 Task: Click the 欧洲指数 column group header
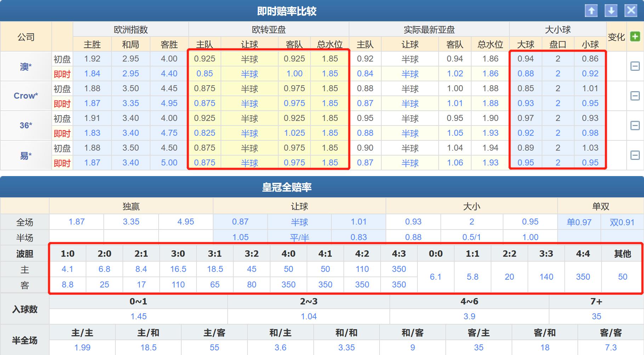click(131, 29)
